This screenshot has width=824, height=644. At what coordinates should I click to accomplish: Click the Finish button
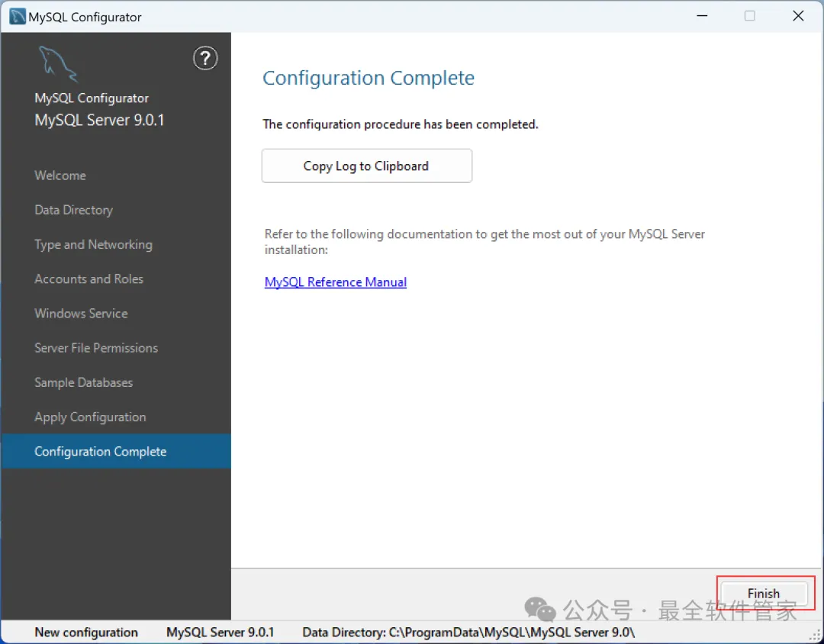point(764,593)
